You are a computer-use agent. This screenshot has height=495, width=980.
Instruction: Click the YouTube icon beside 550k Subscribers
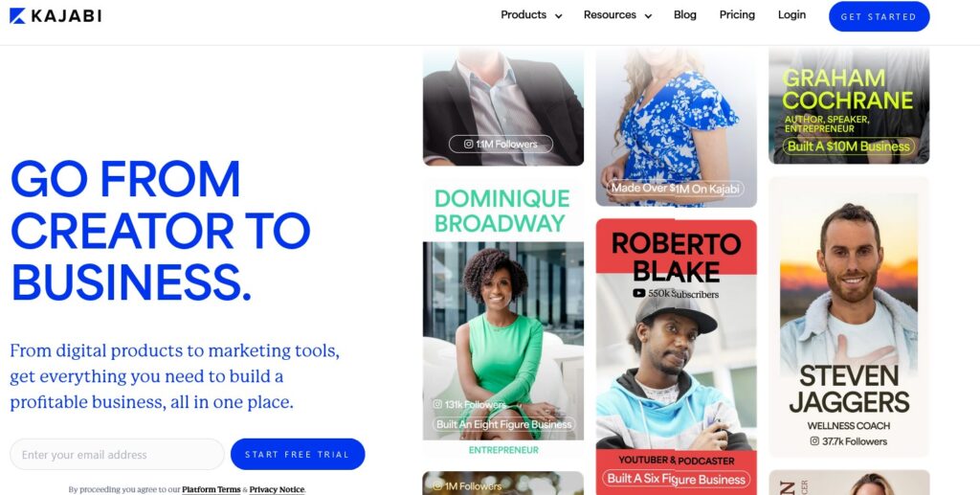pyautogui.click(x=638, y=293)
